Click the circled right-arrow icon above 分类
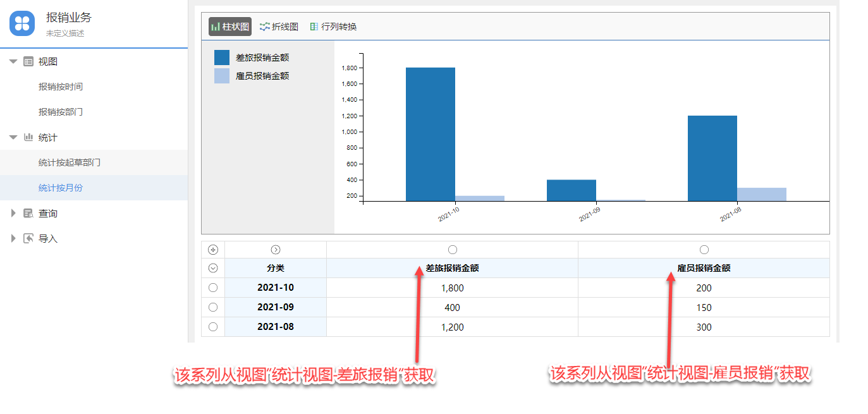 [276, 250]
